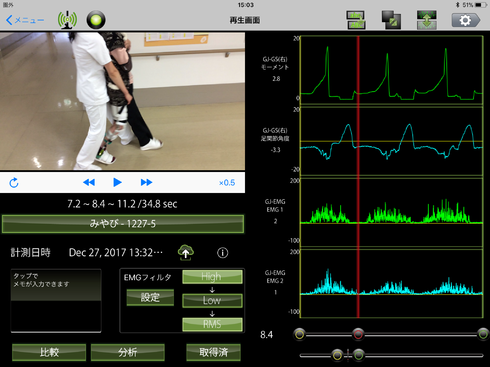Tap the red playback position slider handle

(358, 334)
